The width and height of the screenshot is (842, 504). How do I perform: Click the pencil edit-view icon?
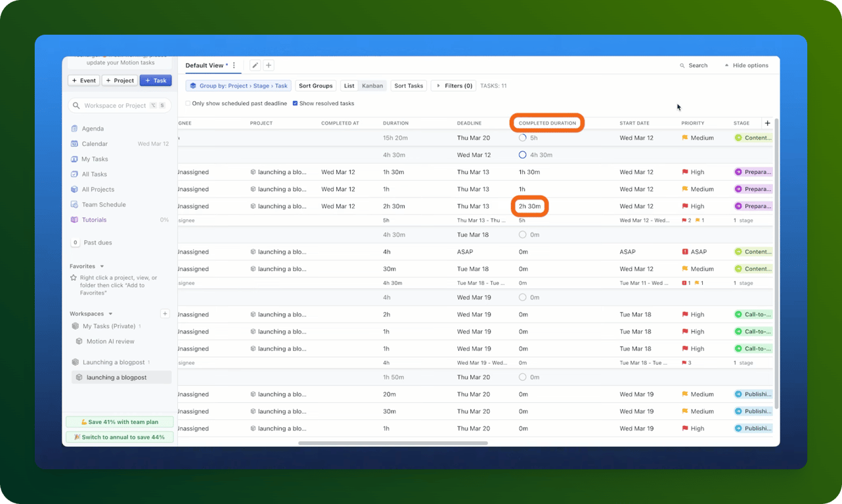(x=255, y=66)
